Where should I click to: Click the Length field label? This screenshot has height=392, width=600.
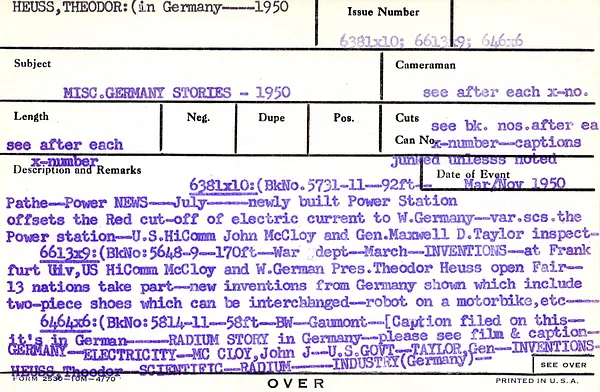pos(31,116)
